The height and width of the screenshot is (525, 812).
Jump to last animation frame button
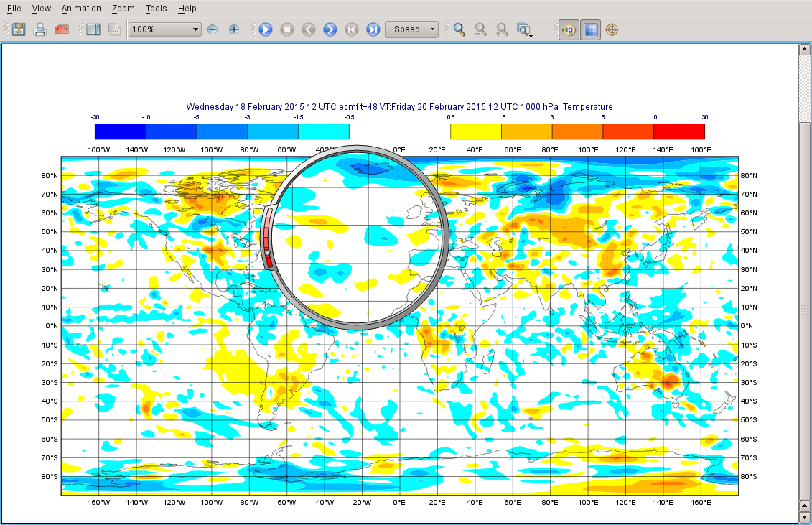pos(373,29)
